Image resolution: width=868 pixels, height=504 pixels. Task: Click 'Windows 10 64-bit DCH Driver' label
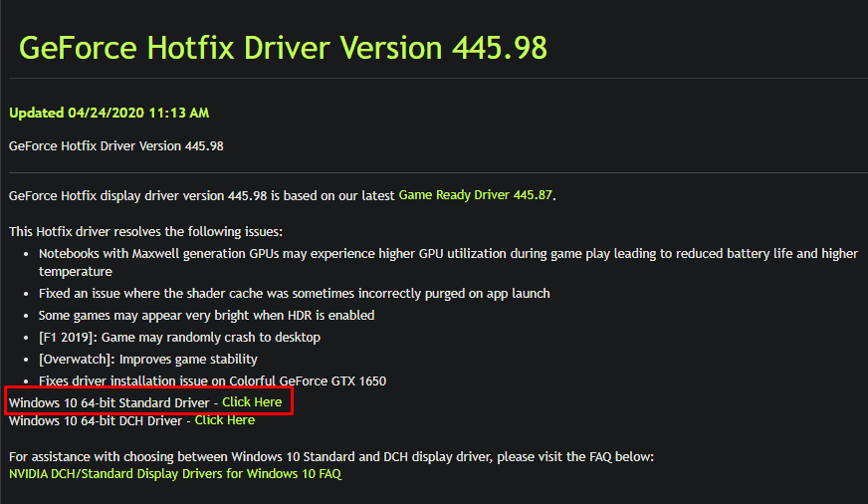point(96,421)
